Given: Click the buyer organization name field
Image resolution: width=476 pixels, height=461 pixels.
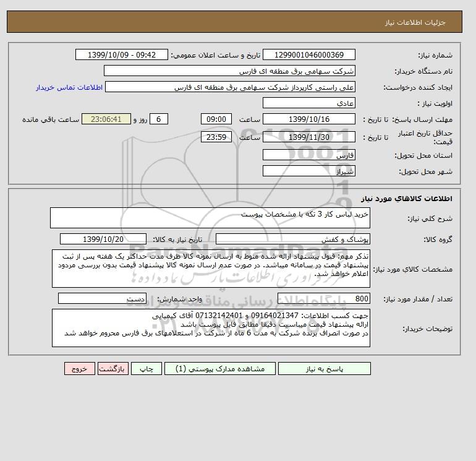Looking at the screenshot, I should coord(229,71).
